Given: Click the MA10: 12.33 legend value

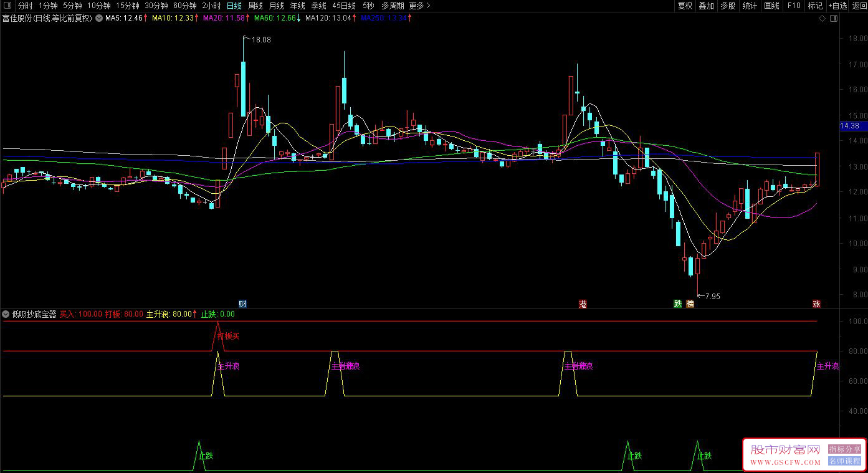Looking at the screenshot, I should (x=173, y=18).
